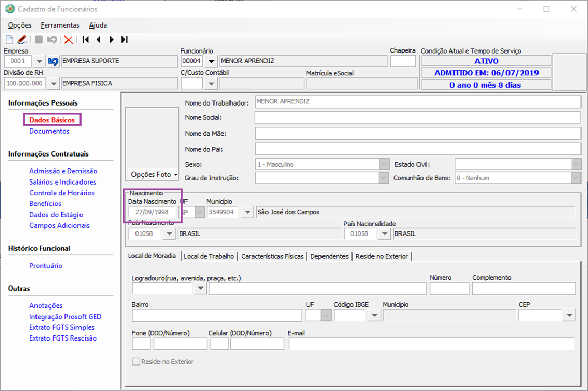
Task: Open the C/Custo Contábil dropdown
Action: click(211, 83)
